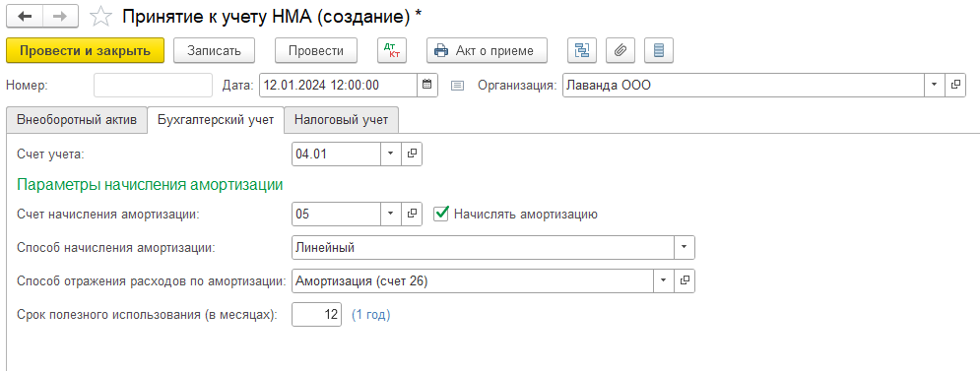Expand Способ начисления амортизации dropdown
This screenshot has width=980, height=371.
pyautogui.click(x=685, y=247)
